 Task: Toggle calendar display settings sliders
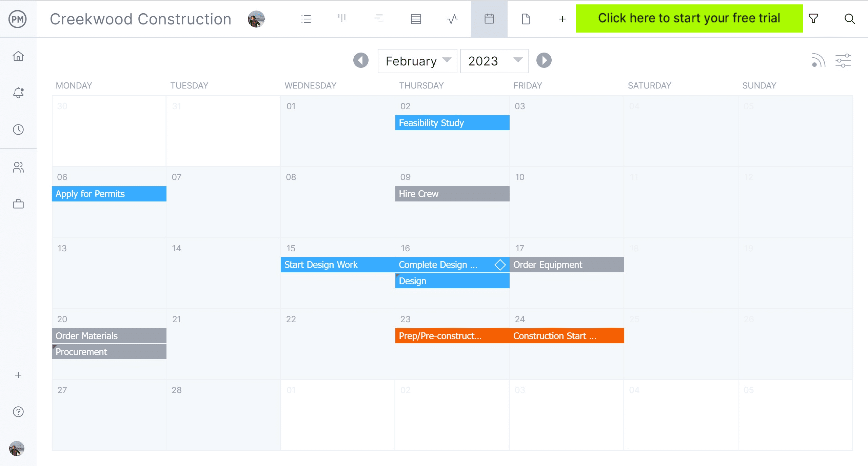tap(843, 60)
